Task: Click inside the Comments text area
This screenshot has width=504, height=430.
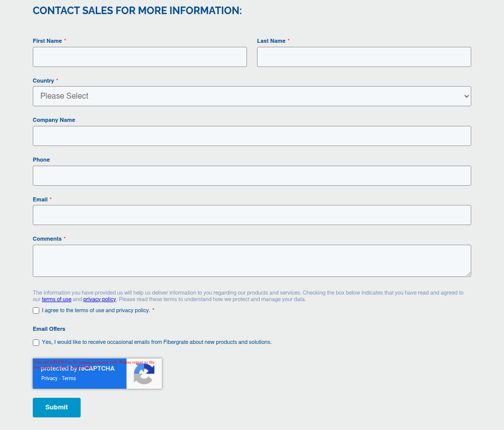Action: 252,261
